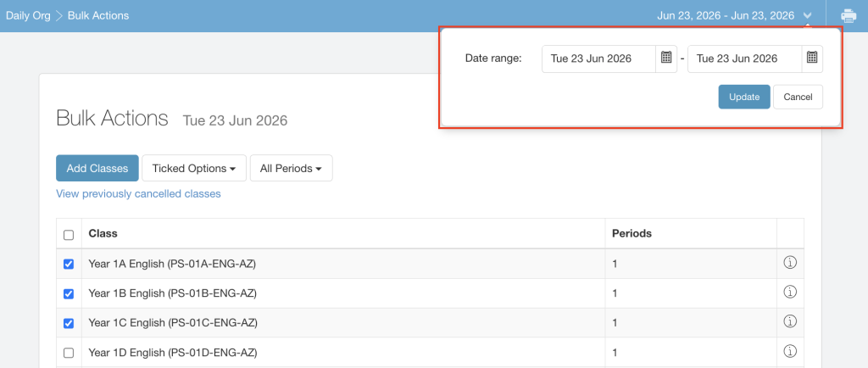The width and height of the screenshot is (868, 368).
Task: Open calendar picker for end date
Action: point(812,59)
